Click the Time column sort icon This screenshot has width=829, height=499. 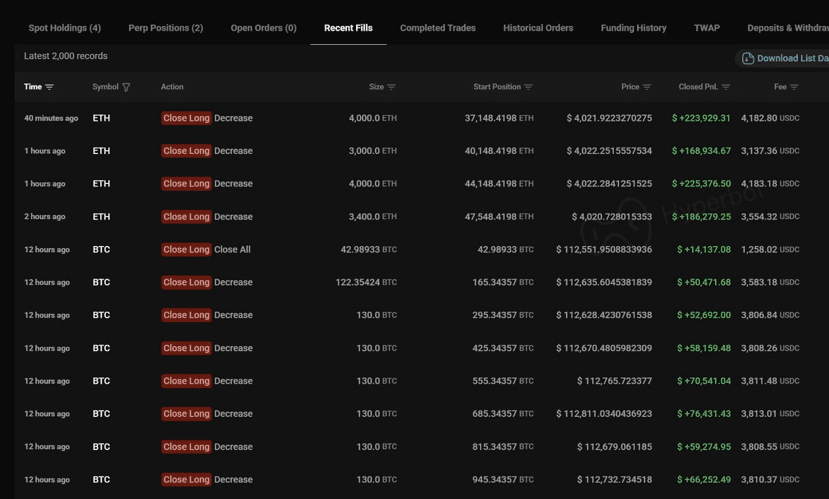[x=49, y=88]
